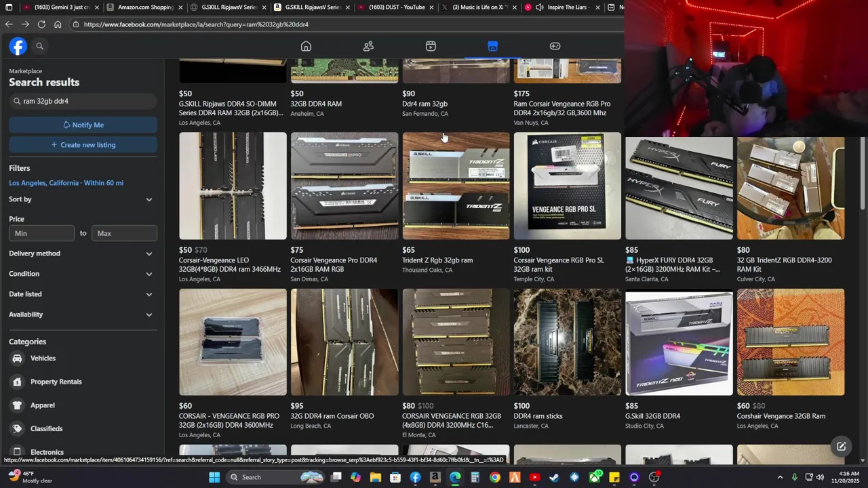Click the compose message pencil icon
Viewport: 868px width, 488px height.
[x=841, y=446]
